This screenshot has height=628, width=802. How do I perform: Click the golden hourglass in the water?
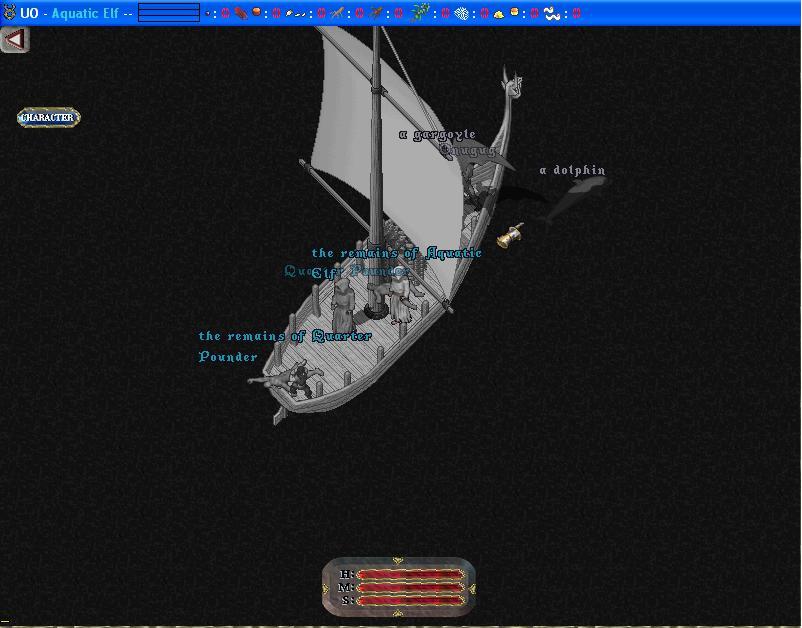511,236
